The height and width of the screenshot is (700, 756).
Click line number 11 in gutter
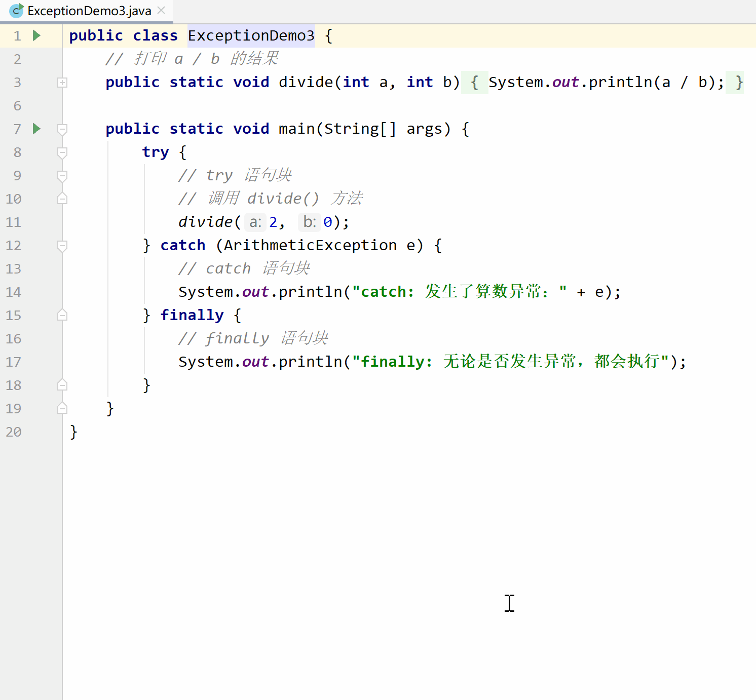click(x=14, y=222)
